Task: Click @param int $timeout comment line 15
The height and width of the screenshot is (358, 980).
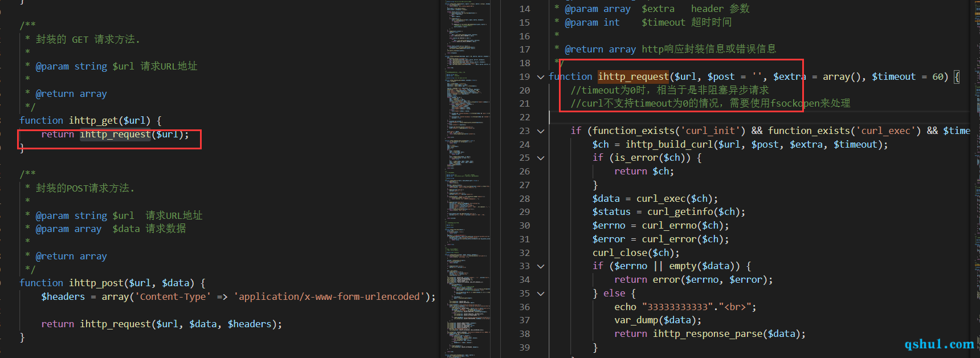Action: coord(648,23)
